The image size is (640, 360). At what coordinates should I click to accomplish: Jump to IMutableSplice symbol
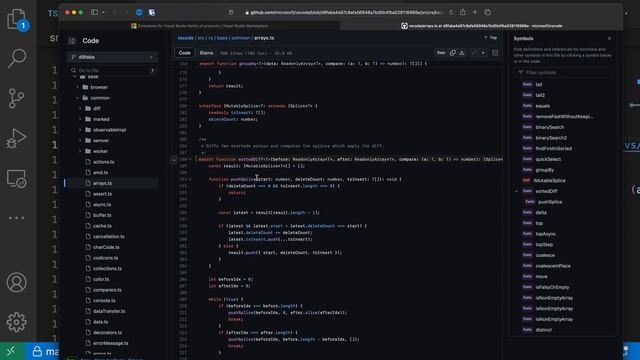click(549, 180)
